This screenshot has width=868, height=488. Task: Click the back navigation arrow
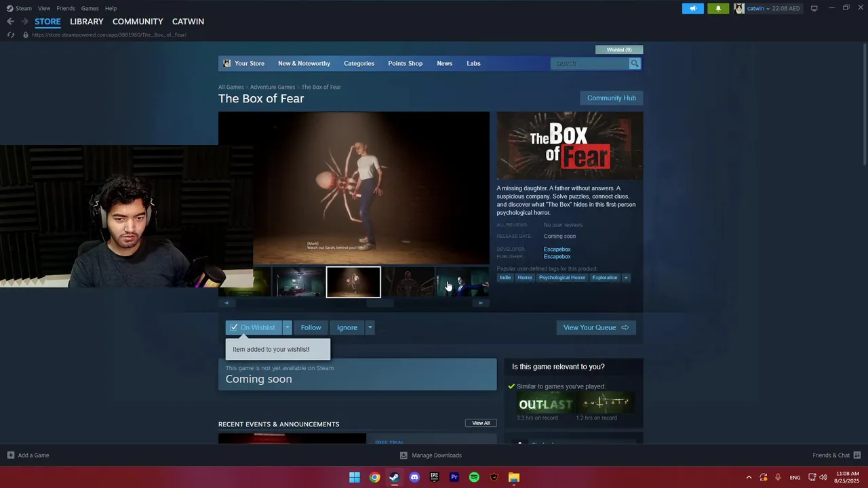[x=10, y=22]
